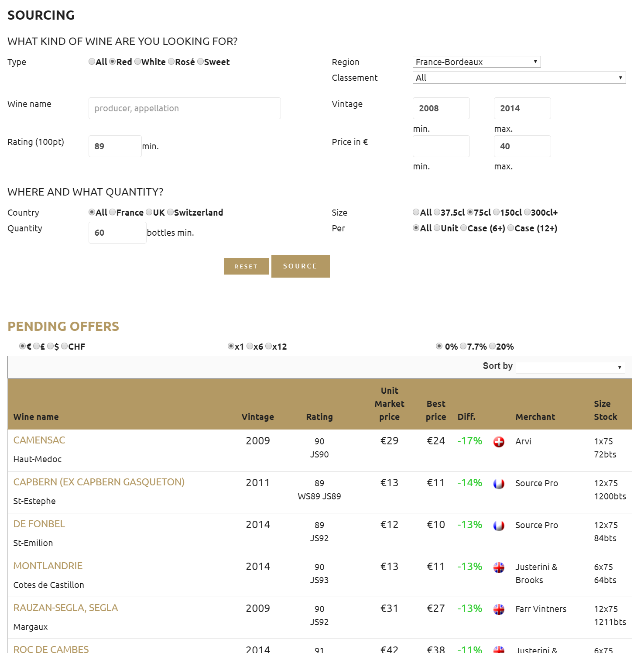Click the Unit Market price header
The image size is (644, 653).
point(390,404)
